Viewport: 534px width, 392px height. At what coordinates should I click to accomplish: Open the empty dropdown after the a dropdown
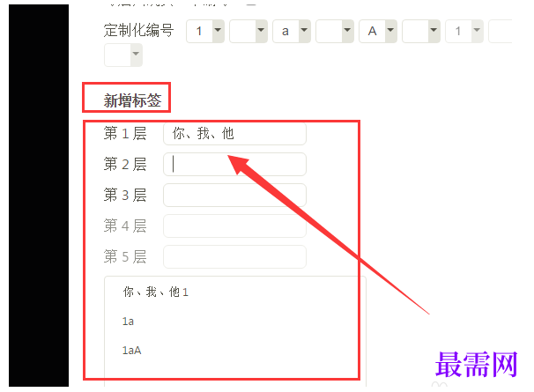tap(335, 31)
